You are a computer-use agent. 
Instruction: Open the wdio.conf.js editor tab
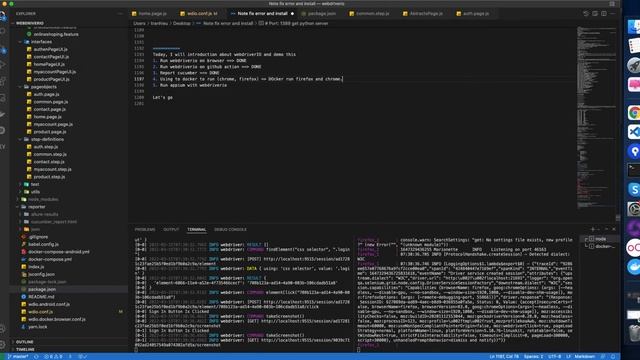(200, 13)
